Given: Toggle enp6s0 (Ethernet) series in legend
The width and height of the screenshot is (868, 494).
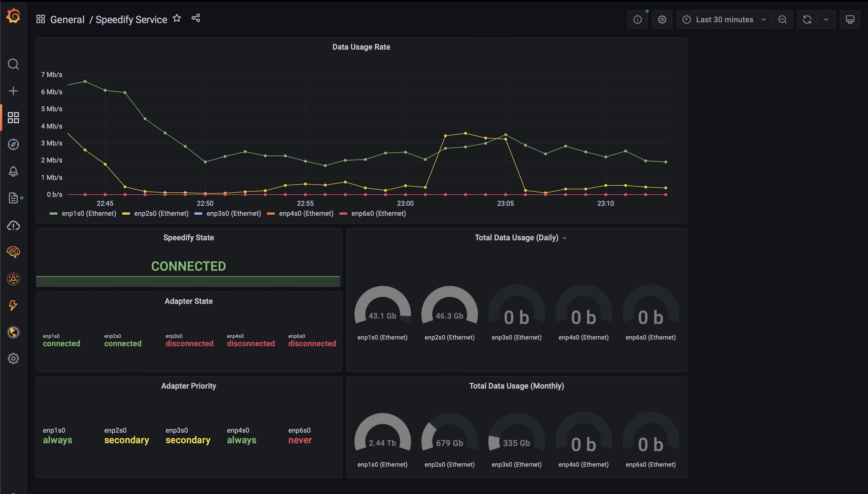Looking at the screenshot, I should (378, 214).
